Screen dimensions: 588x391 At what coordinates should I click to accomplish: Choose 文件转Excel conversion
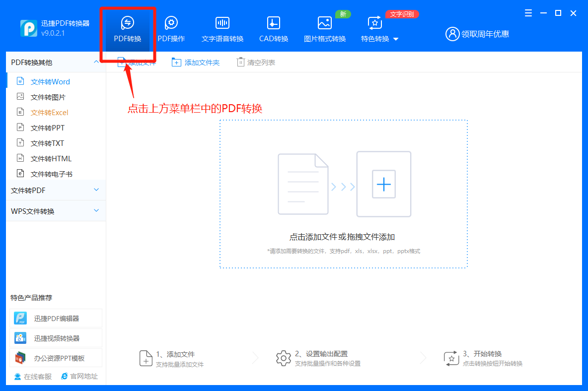50,113
